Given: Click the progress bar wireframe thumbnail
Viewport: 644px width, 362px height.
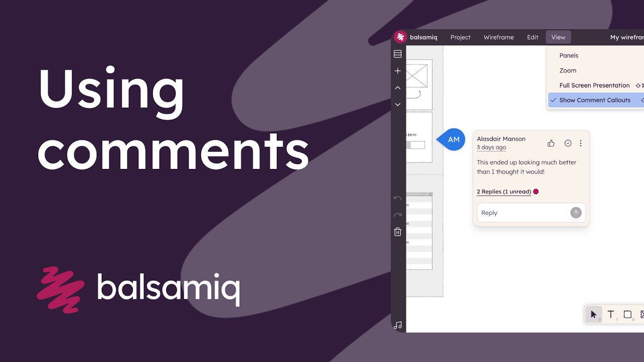Looking at the screenshot, I should [419, 137].
